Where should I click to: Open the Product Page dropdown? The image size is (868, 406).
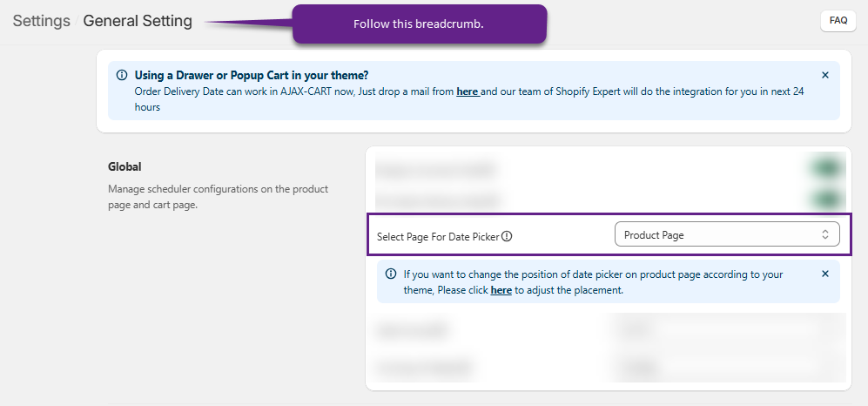pos(726,234)
